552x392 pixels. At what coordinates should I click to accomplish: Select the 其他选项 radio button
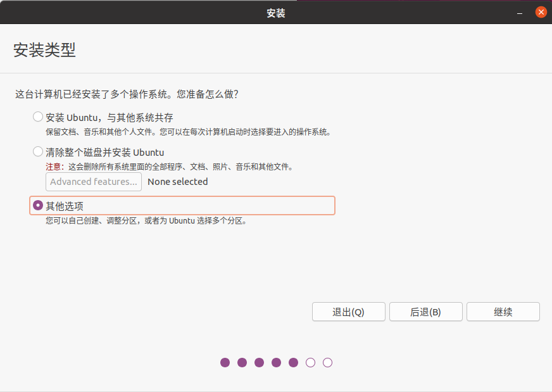coord(38,205)
